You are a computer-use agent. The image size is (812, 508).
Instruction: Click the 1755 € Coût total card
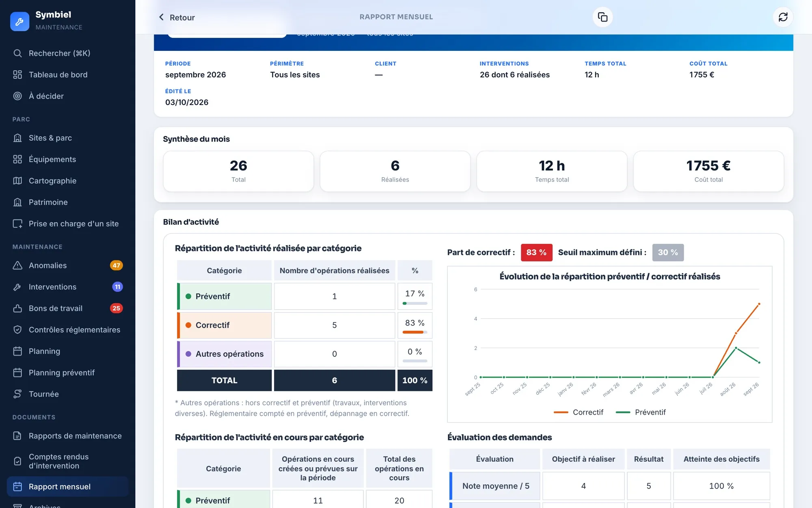click(x=708, y=171)
